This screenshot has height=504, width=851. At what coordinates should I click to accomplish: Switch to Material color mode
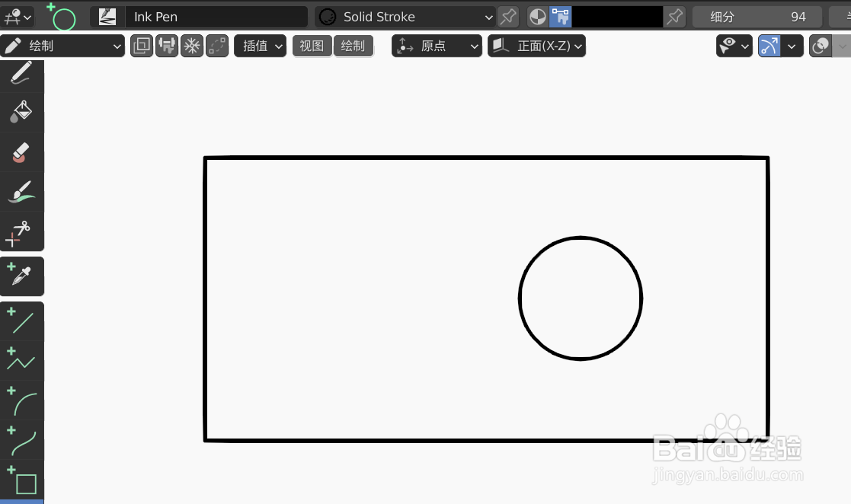538,17
